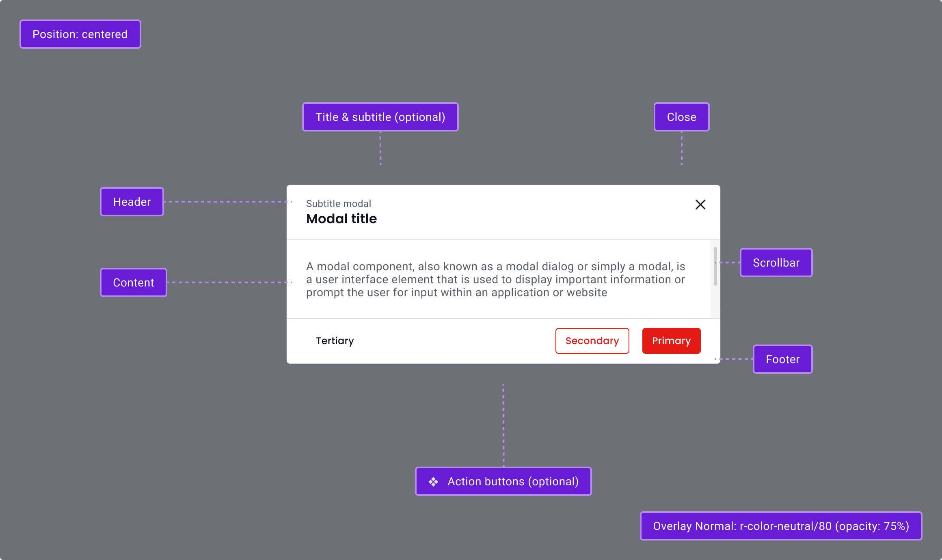Select the "Position: centered" annotation label
The image size is (942, 560).
pos(80,34)
